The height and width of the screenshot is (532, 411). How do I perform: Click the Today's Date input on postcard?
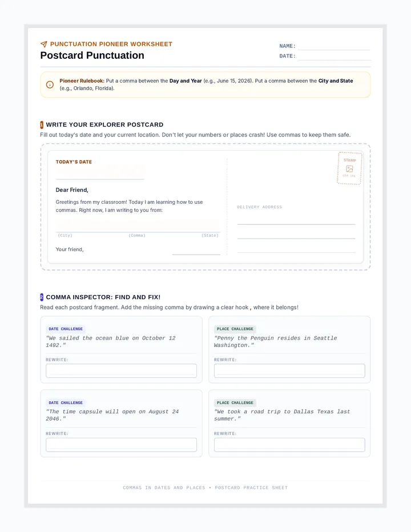tap(100, 173)
